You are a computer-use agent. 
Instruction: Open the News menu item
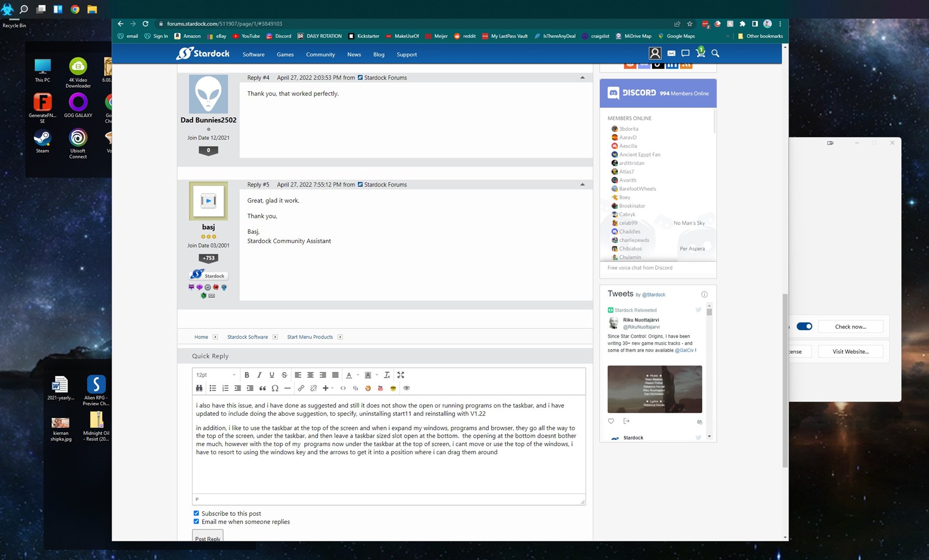(354, 54)
